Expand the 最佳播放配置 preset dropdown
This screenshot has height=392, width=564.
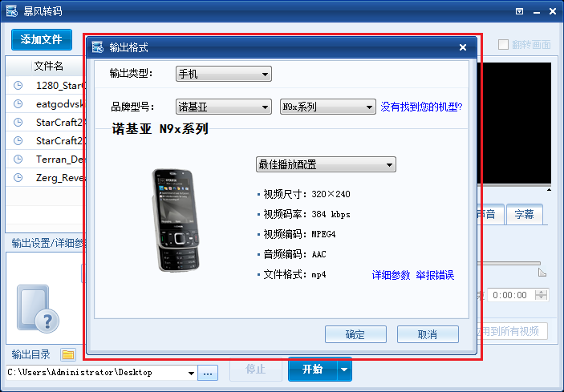point(326,164)
